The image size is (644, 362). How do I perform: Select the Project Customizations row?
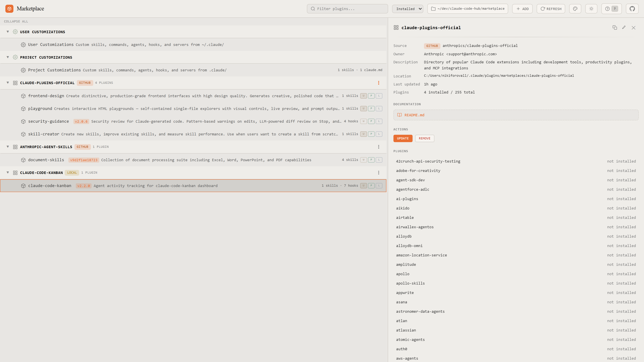[x=193, y=70]
